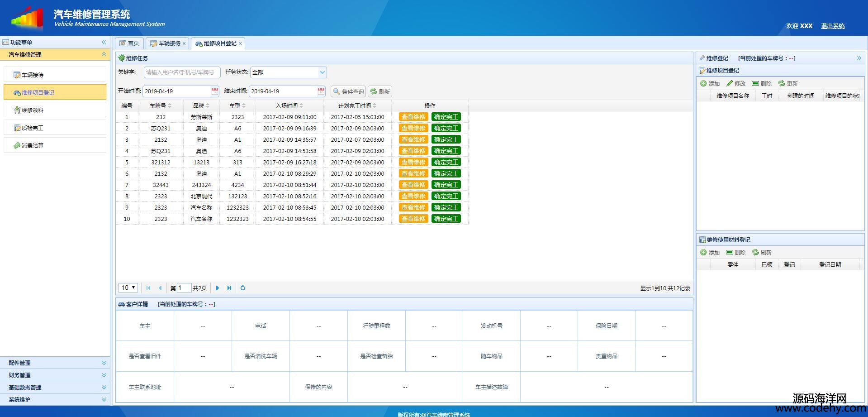
Task: Open page size dropdown showing 10
Action: pos(128,288)
